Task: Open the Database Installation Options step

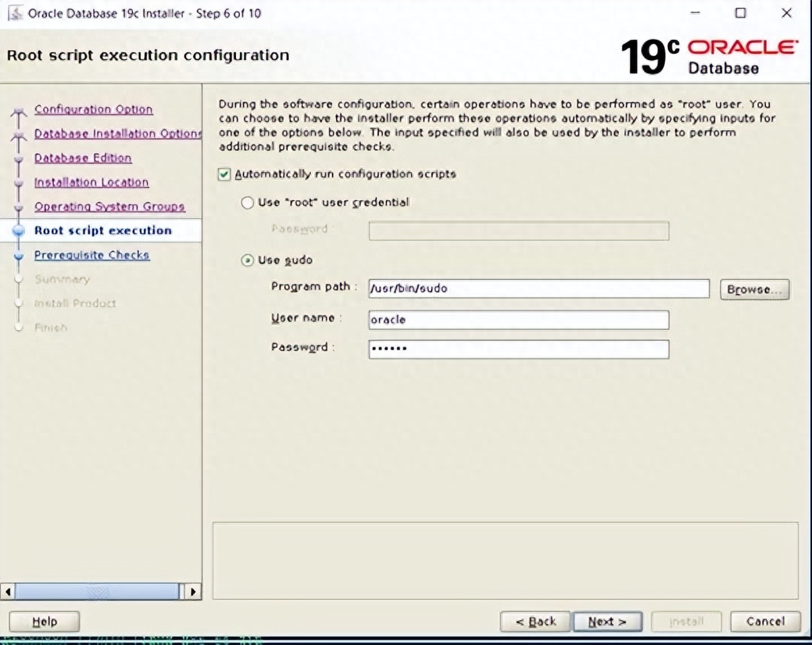Action: tap(118, 134)
